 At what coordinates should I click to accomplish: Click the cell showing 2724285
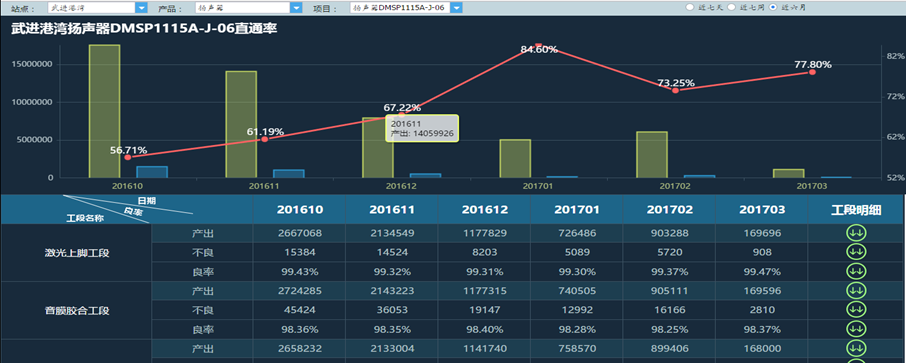coord(299,291)
